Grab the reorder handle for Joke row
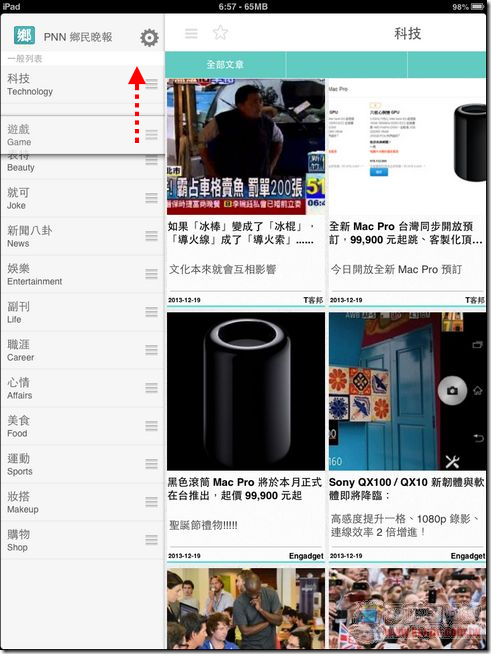 [x=152, y=198]
